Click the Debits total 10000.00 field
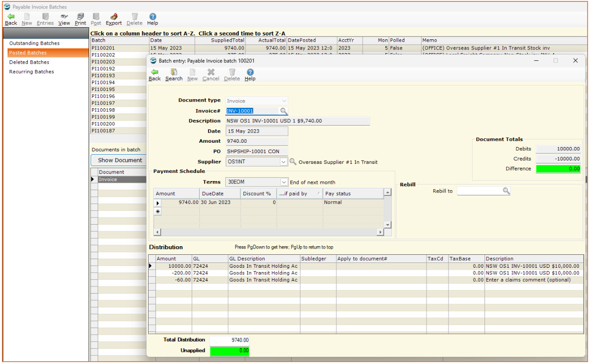Screen dimensions: 589x364 (x=558, y=149)
